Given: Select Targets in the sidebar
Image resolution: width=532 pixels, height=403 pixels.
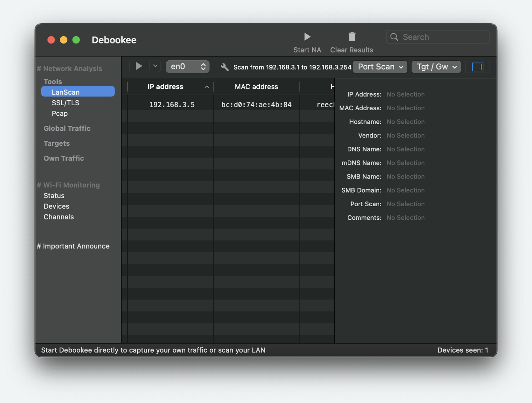Looking at the screenshot, I should [x=57, y=143].
